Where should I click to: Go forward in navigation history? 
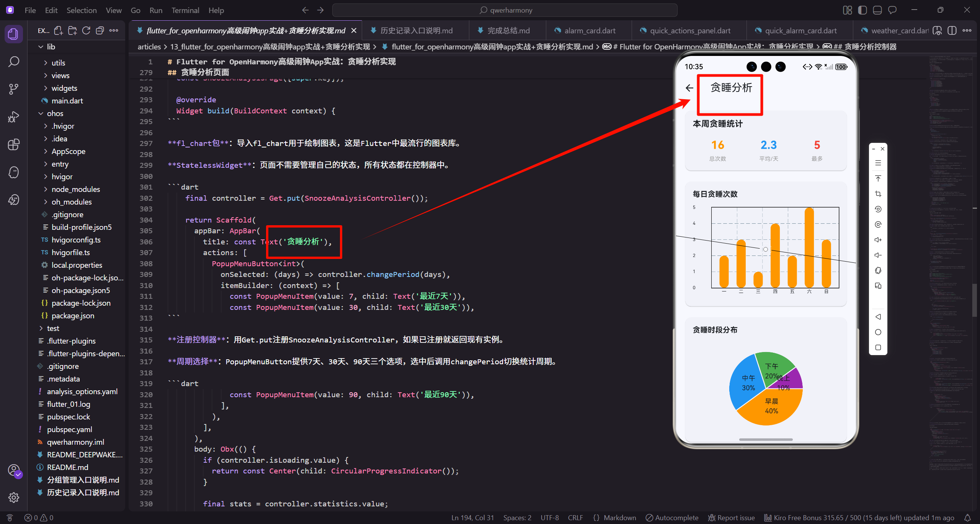click(320, 10)
